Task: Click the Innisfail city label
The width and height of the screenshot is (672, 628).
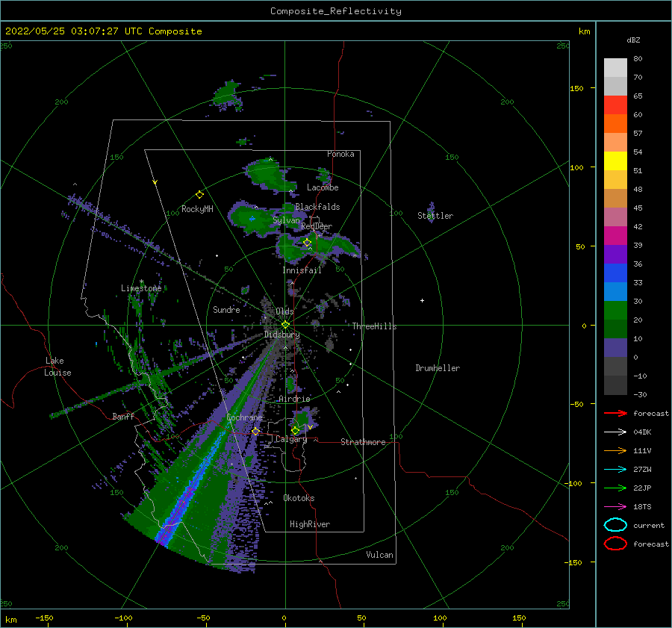Action: point(302,270)
